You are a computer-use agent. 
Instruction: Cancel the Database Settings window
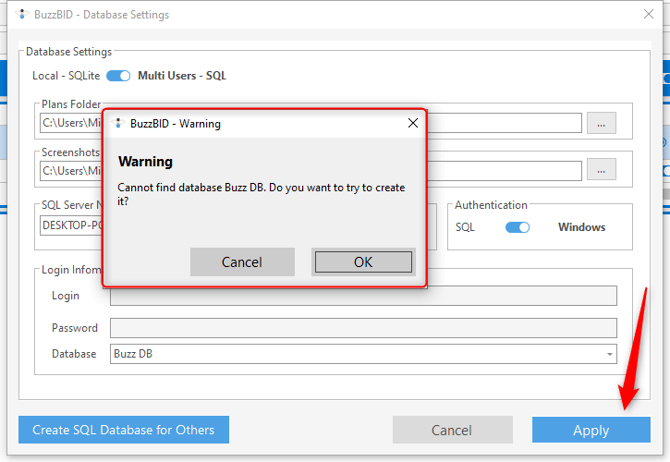click(452, 430)
